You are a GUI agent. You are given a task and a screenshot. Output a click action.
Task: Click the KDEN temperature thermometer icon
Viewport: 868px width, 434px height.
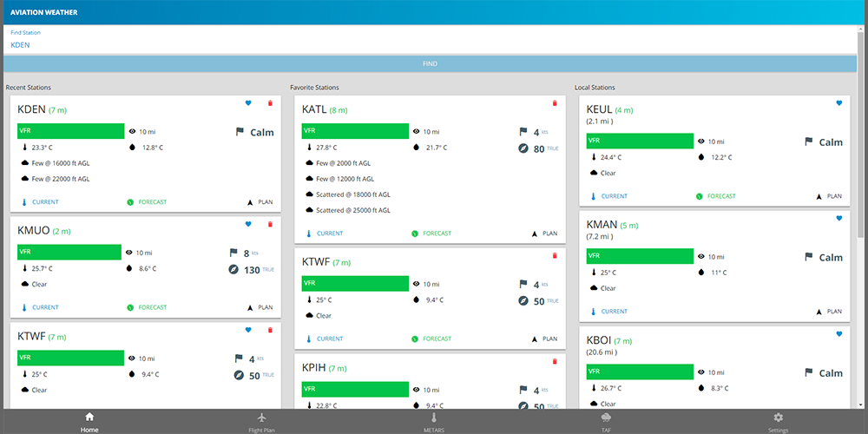click(25, 148)
